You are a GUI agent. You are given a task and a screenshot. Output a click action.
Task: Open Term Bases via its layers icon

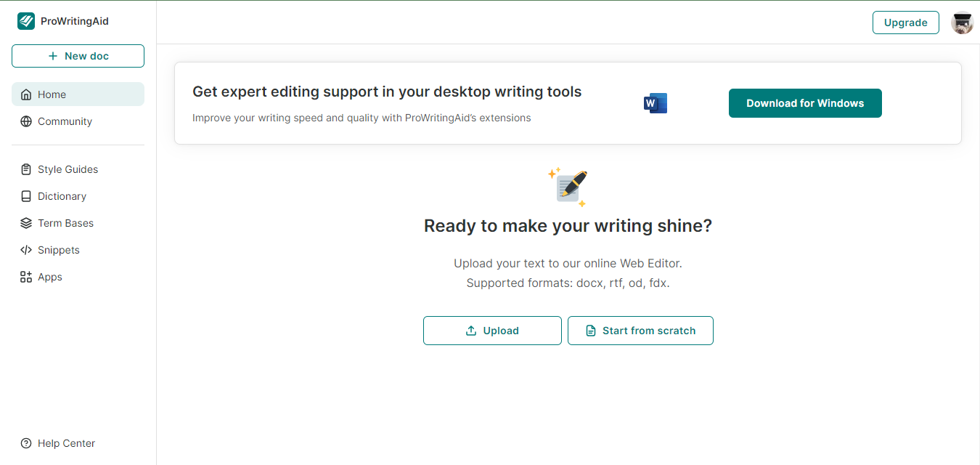point(26,223)
